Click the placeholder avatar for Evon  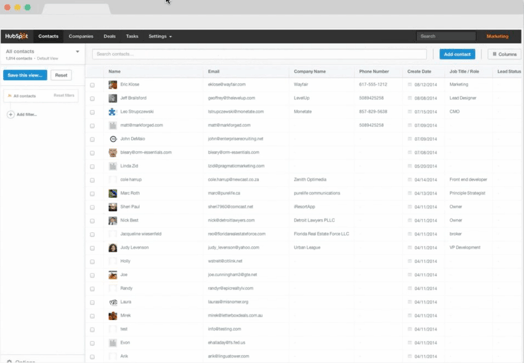pos(113,343)
